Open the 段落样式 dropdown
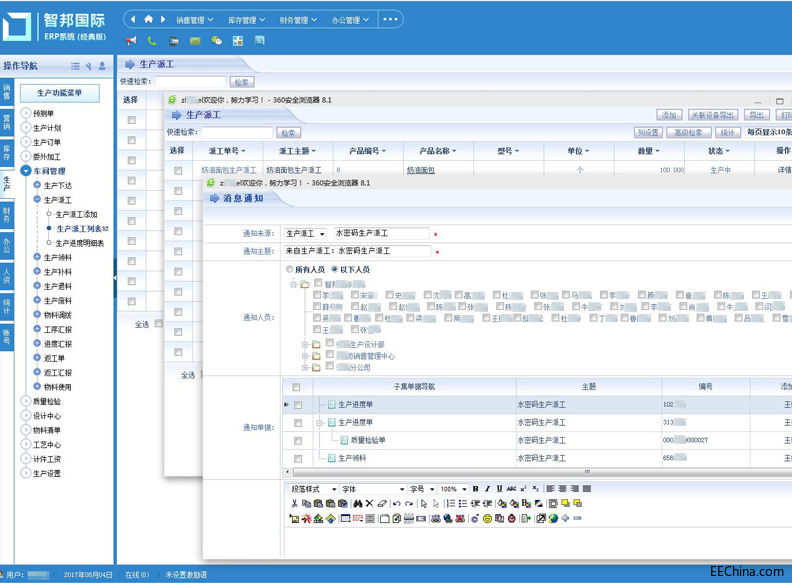The width and height of the screenshot is (792, 584). coord(313,489)
